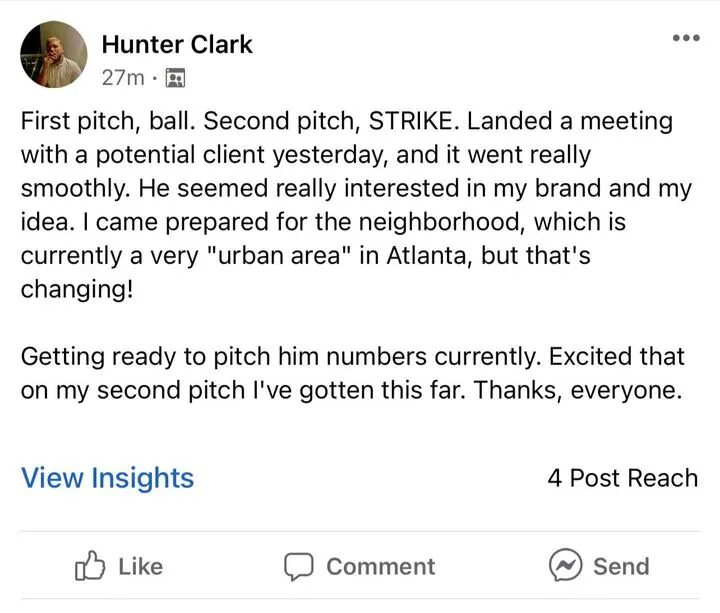Viewport: 720px width, 613px height.
Task: Click "Thanks, everyone." at post end
Action: 578,390
